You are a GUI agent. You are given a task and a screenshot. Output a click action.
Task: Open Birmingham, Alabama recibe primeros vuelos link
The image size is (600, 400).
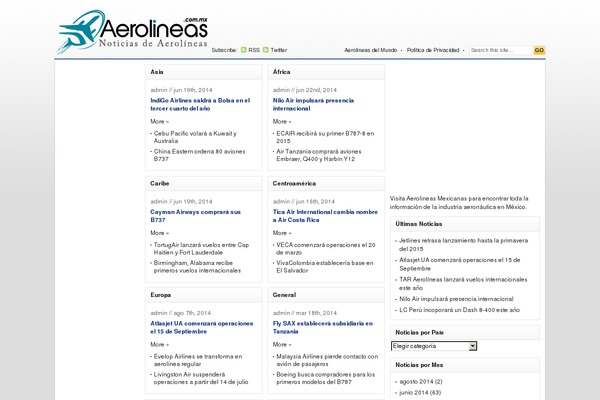coord(197,266)
